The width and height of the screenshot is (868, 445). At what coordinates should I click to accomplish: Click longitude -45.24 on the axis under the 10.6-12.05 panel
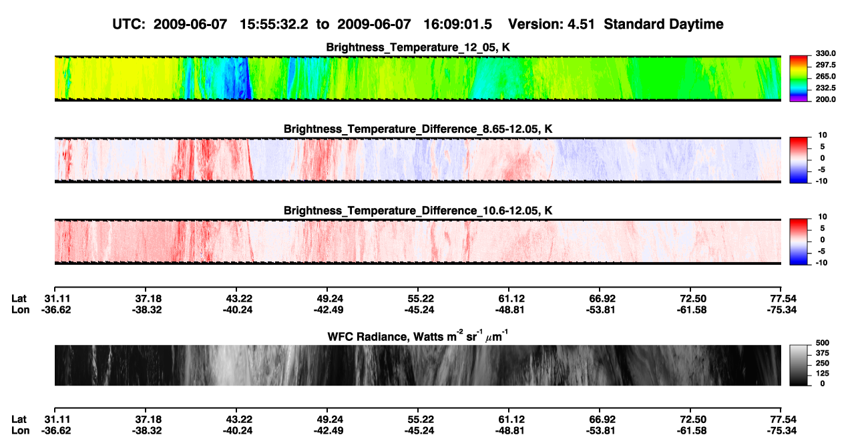pyautogui.click(x=420, y=310)
